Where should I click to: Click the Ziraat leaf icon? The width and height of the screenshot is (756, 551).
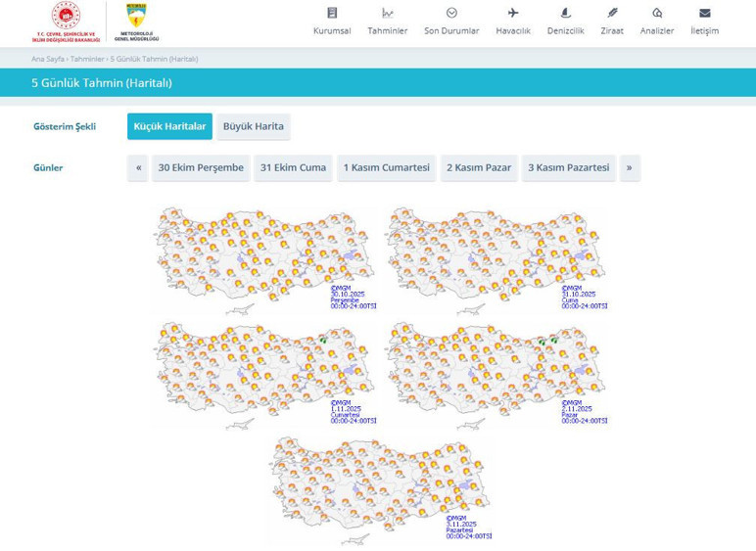click(x=612, y=13)
